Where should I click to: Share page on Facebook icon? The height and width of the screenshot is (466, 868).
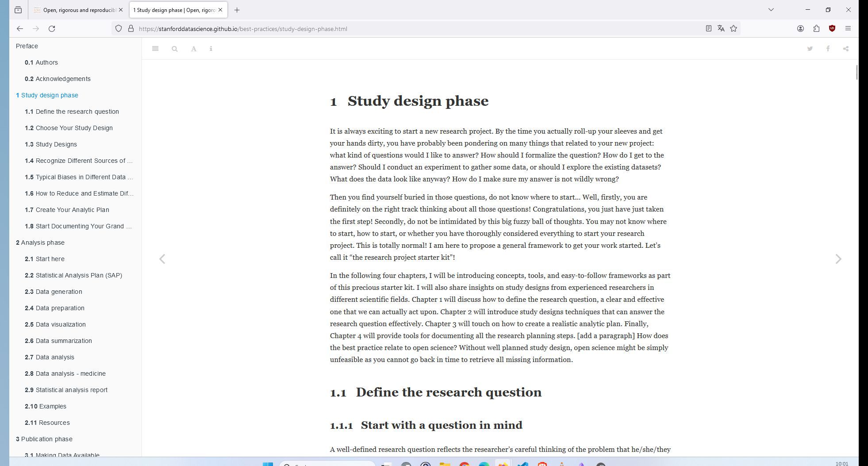[828, 49]
